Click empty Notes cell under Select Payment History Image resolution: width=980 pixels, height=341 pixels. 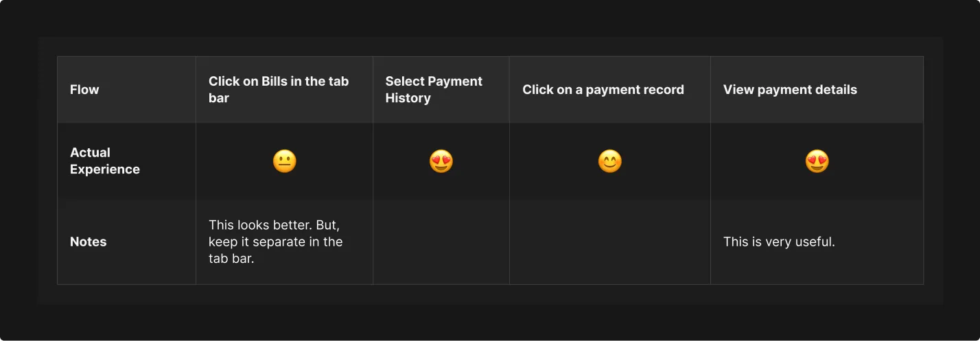click(x=441, y=242)
